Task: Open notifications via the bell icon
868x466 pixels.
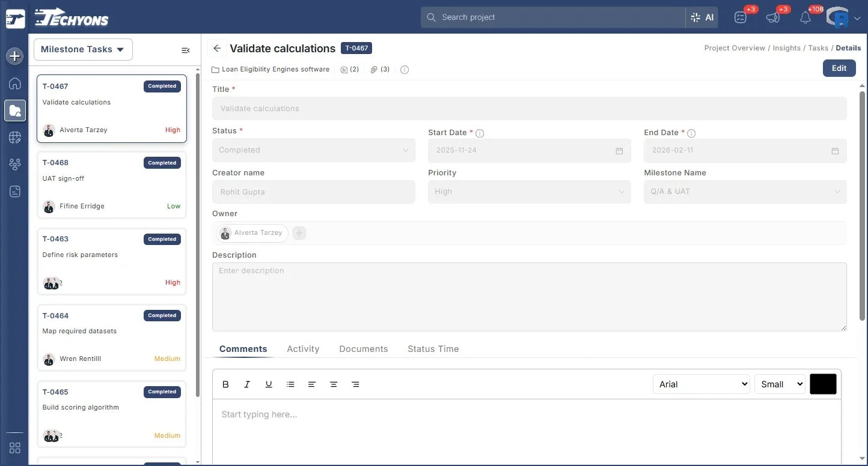Action: (806, 17)
